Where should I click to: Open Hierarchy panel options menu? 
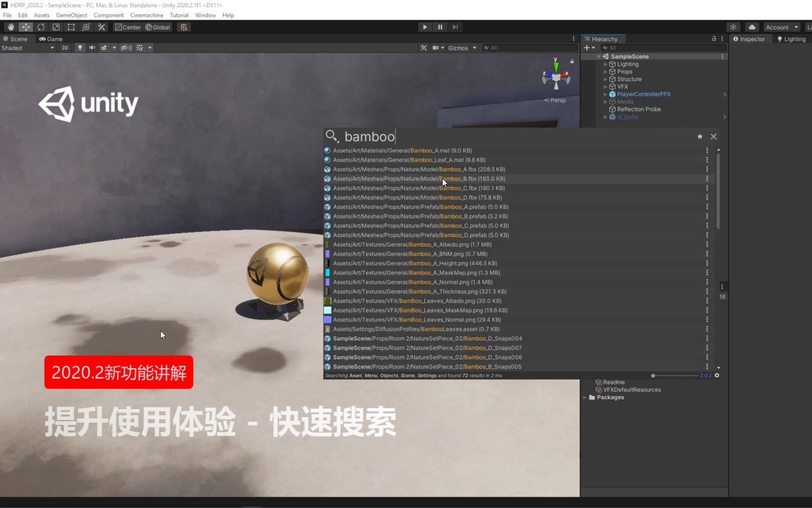click(x=722, y=39)
